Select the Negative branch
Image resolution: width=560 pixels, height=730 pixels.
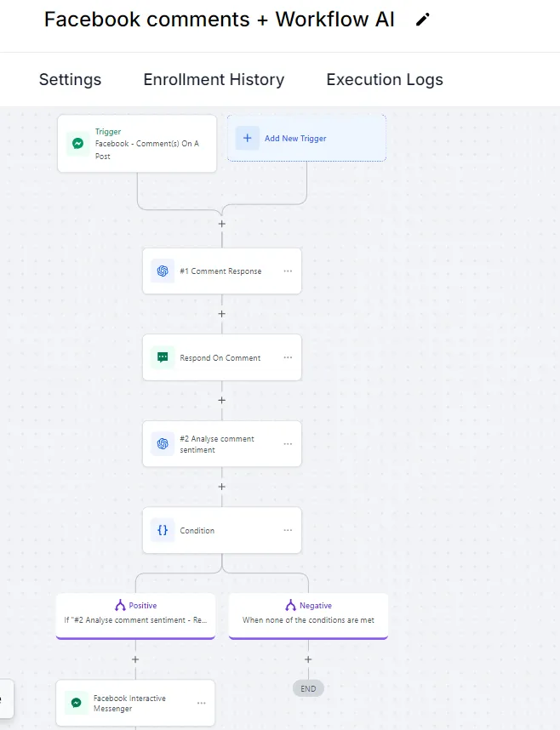[308, 613]
